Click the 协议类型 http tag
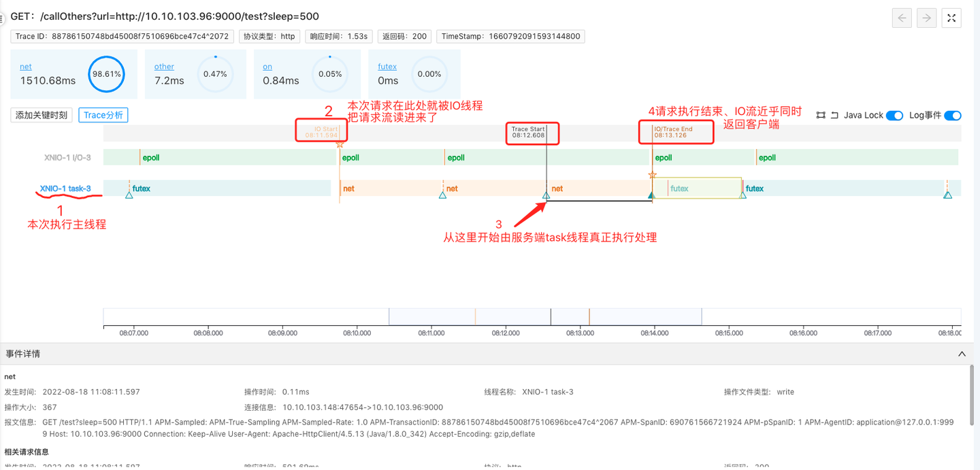 click(269, 37)
